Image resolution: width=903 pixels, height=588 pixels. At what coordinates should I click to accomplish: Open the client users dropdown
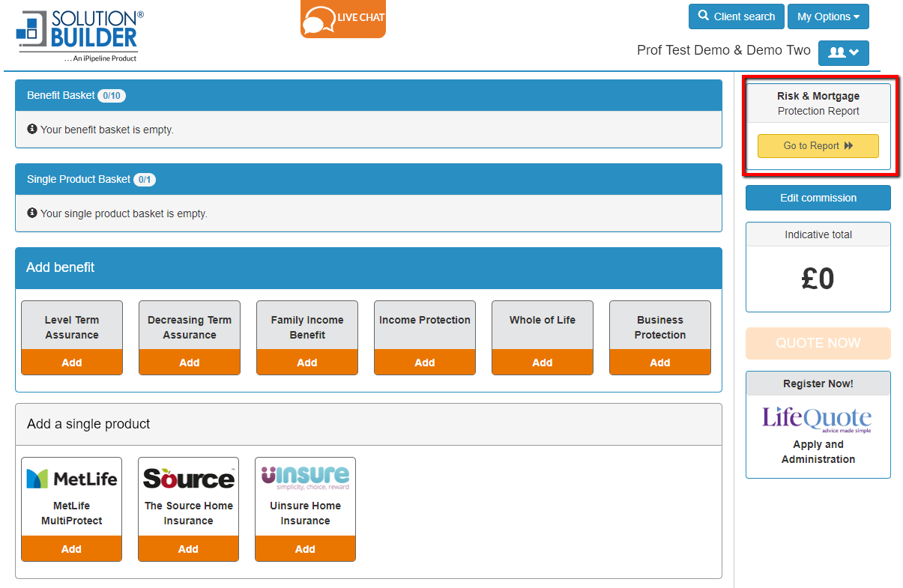[x=843, y=52]
